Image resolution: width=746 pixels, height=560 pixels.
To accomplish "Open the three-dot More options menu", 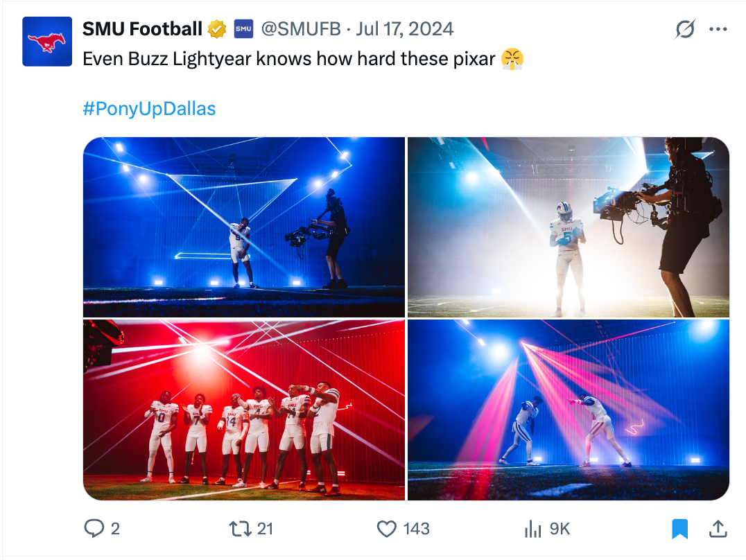I will [718, 29].
